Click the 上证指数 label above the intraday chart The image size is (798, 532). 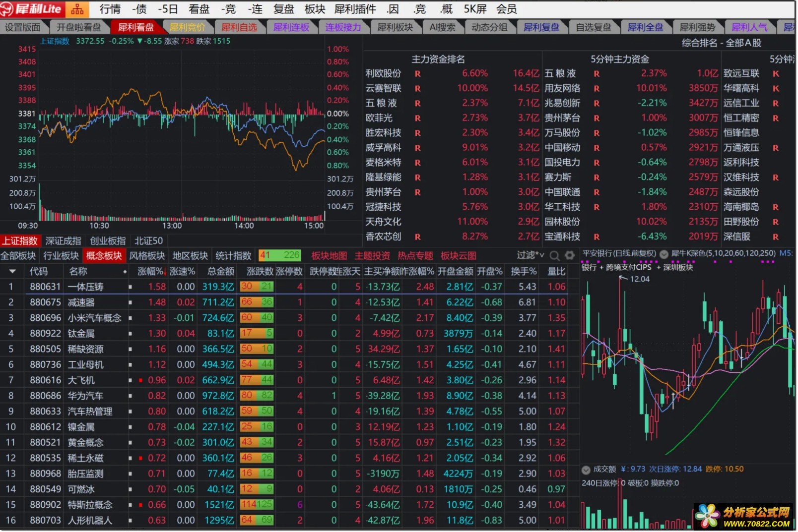(55, 41)
